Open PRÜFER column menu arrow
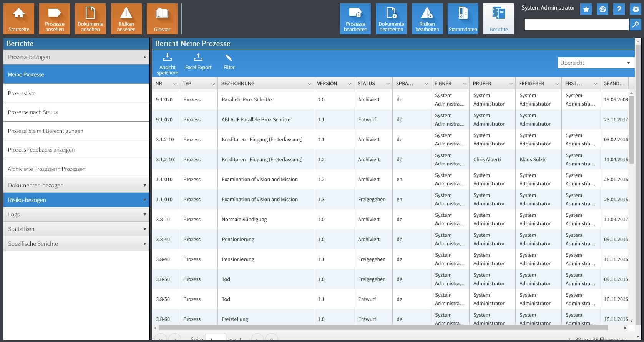 point(511,84)
